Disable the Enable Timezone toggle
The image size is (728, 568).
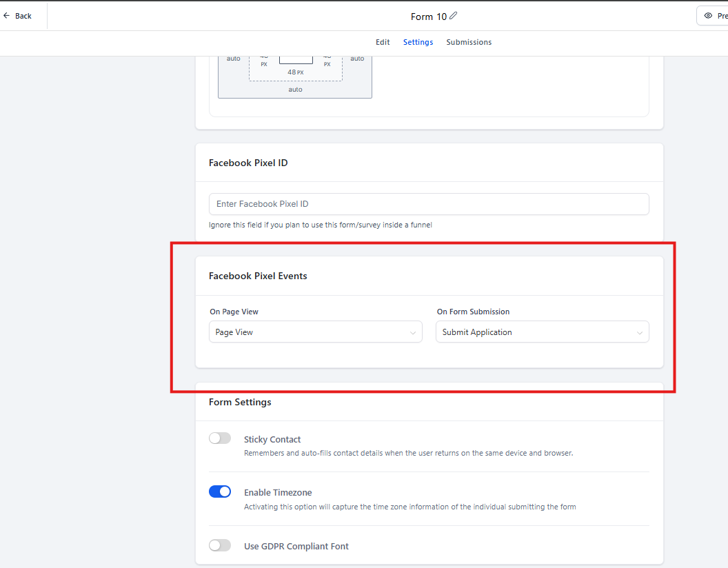[x=220, y=491]
